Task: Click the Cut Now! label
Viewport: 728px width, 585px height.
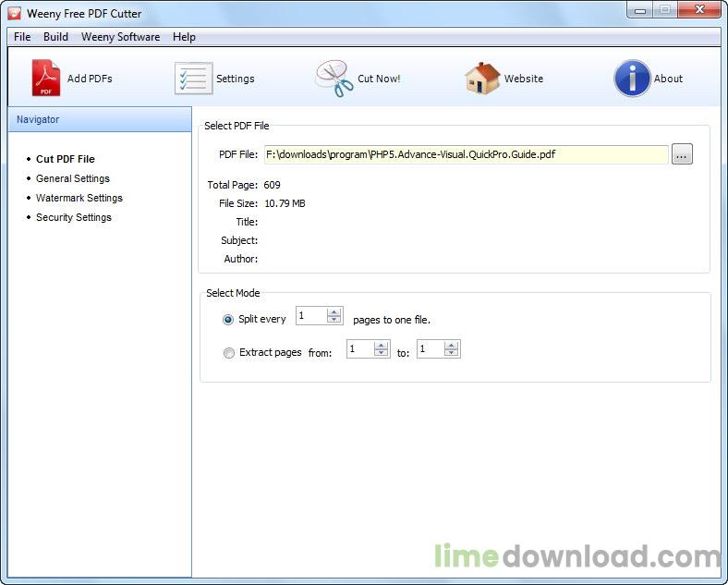Action: [379, 79]
